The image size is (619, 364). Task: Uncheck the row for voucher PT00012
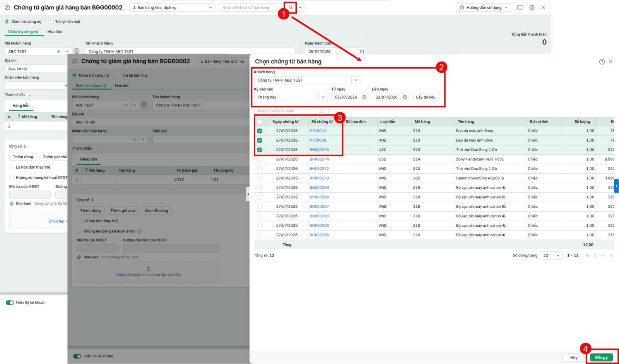click(260, 131)
